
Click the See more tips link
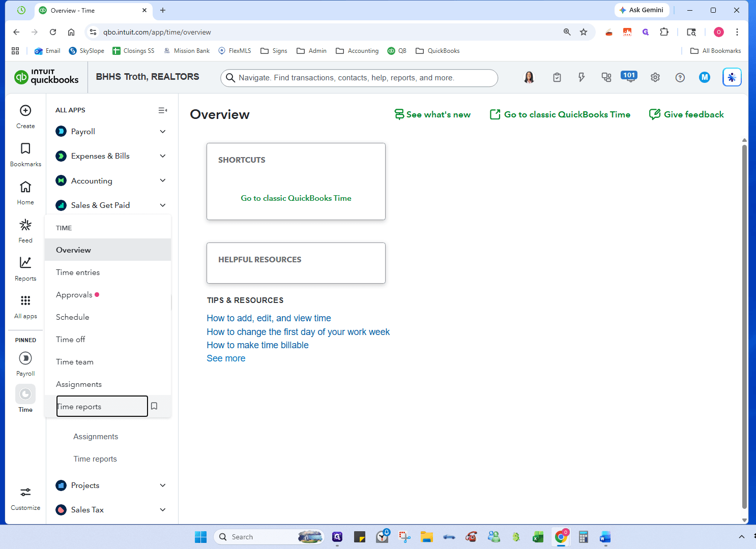[226, 358]
